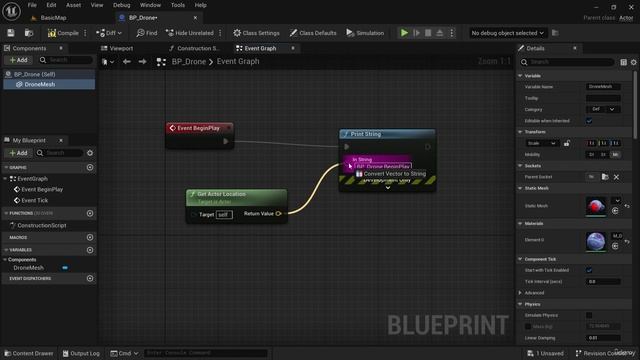
Task: Switch to the BasicMap tab
Action: 53,18
